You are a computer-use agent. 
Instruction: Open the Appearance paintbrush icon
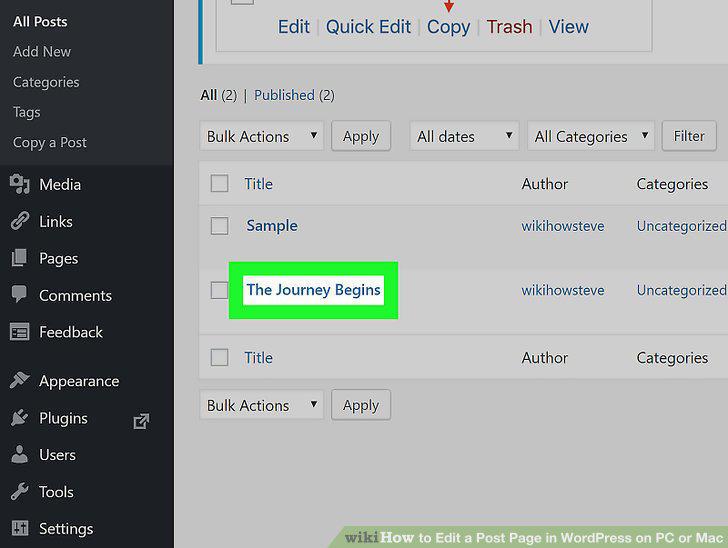tap(20, 380)
